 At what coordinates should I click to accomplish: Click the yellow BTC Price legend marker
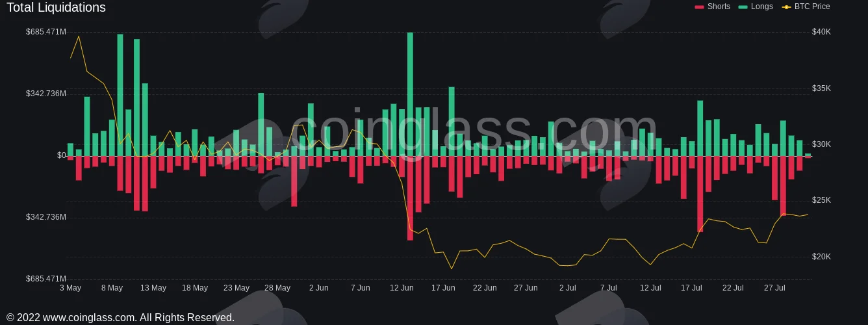(786, 6)
